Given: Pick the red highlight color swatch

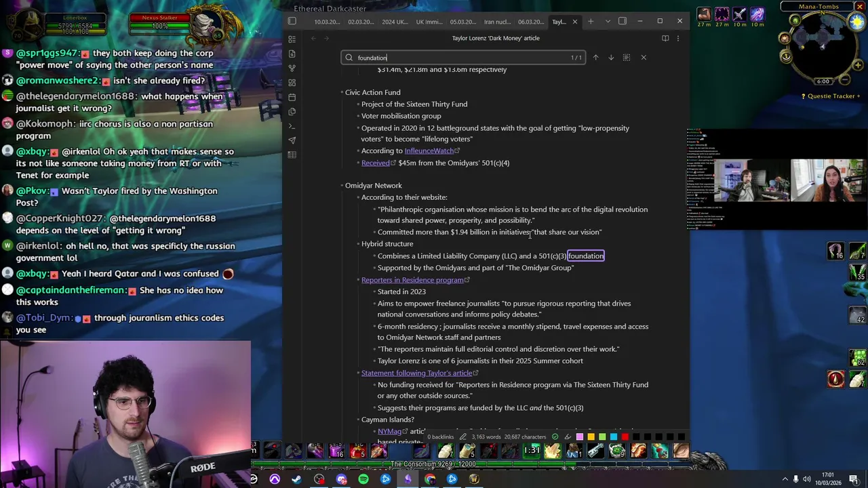Looking at the screenshot, I should click(x=625, y=437).
